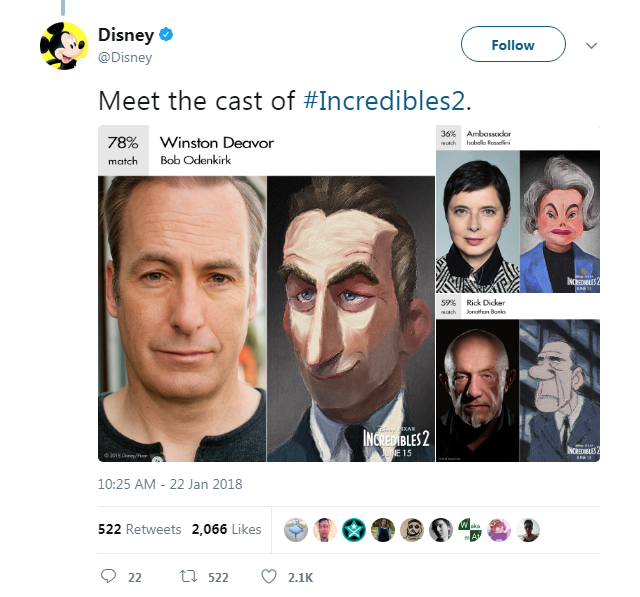Like the tweet with heart icon
The width and height of the screenshot is (640, 597).
coord(269,576)
